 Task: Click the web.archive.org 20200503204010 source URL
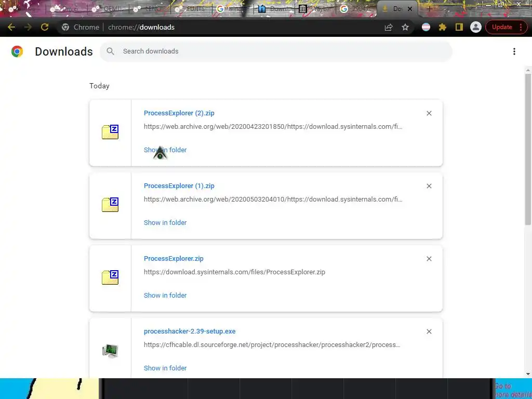[273, 199]
